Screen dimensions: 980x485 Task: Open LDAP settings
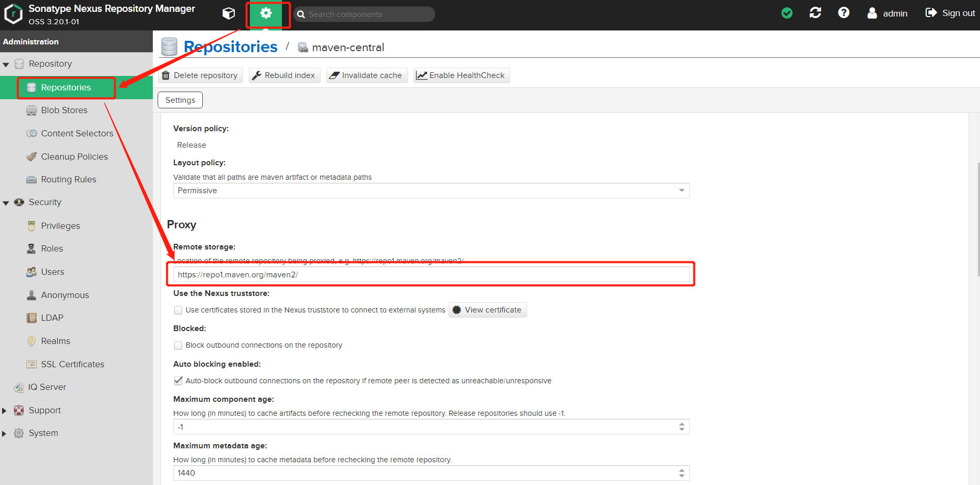(x=52, y=318)
